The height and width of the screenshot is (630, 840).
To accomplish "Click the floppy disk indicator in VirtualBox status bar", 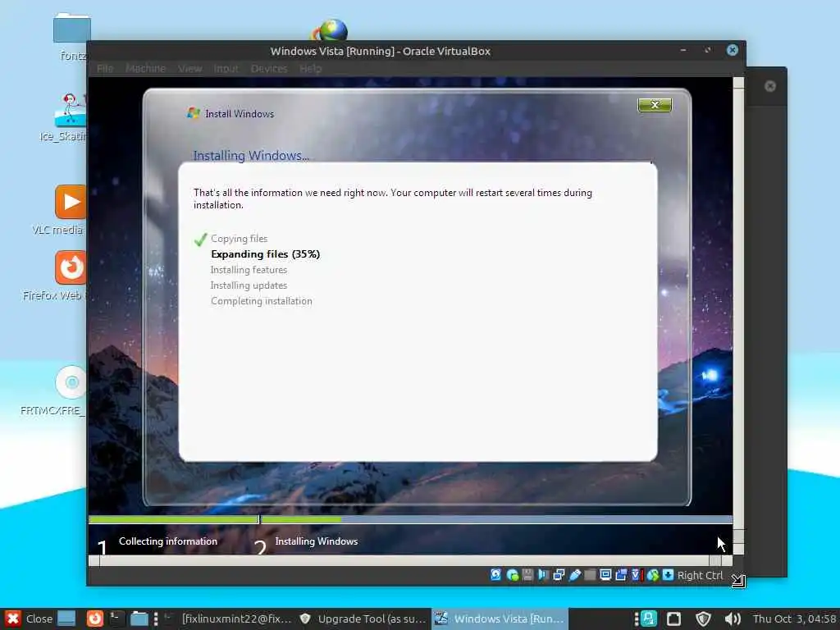I will [527, 575].
